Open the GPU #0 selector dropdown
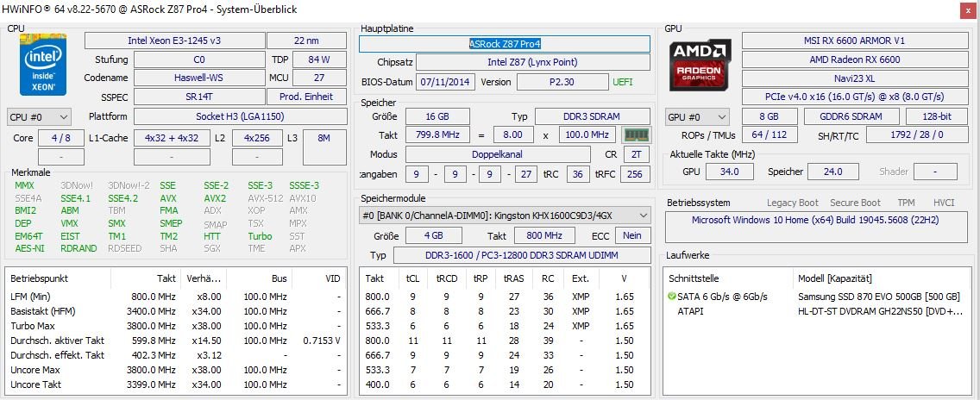Screen dimensions: 980x400 (698, 117)
